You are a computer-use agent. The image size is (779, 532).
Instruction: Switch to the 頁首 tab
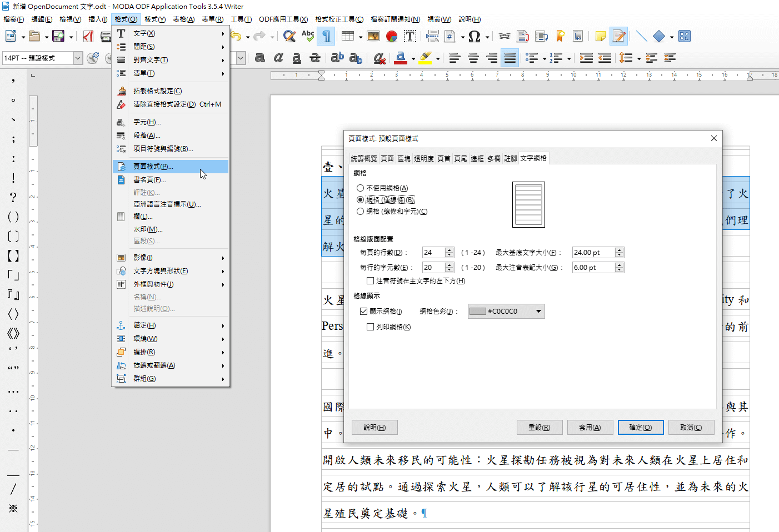pyautogui.click(x=444, y=158)
